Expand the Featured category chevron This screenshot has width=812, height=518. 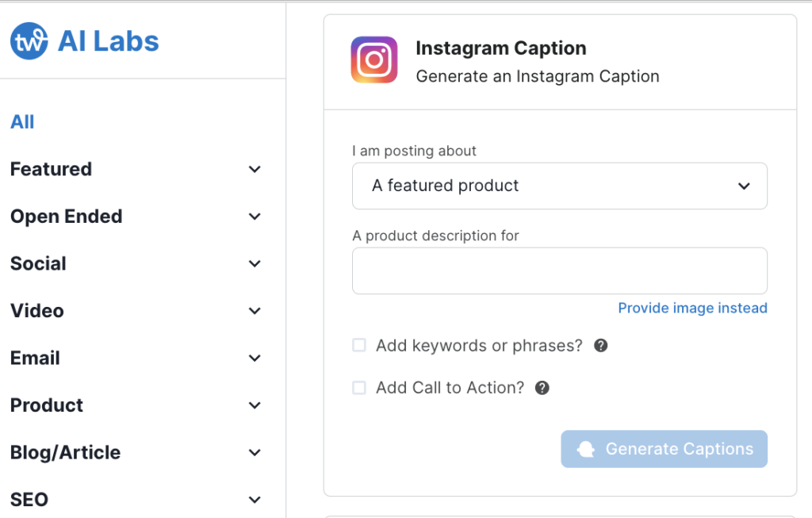255,169
